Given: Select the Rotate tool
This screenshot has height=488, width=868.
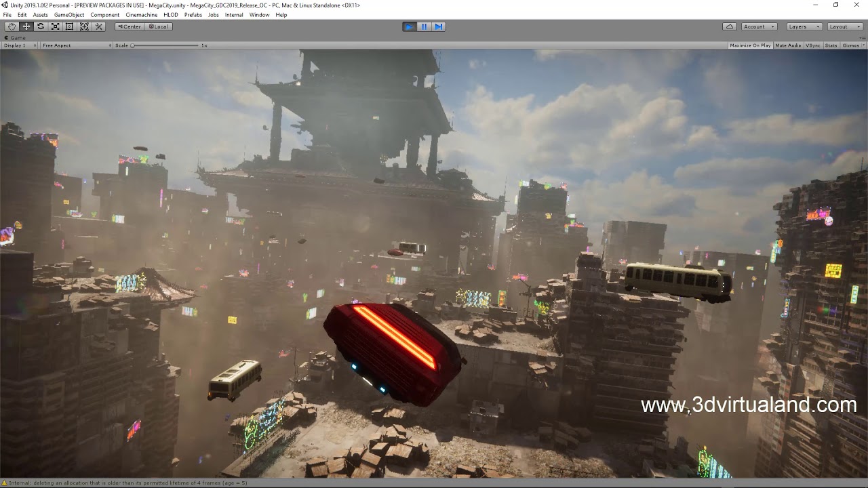Looking at the screenshot, I should pos(41,26).
